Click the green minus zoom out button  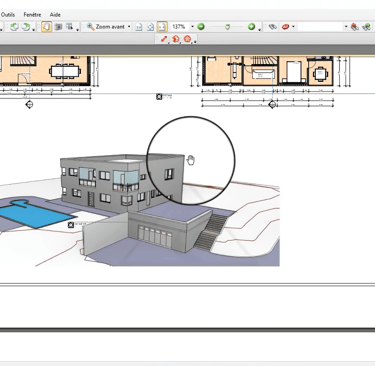201,27
